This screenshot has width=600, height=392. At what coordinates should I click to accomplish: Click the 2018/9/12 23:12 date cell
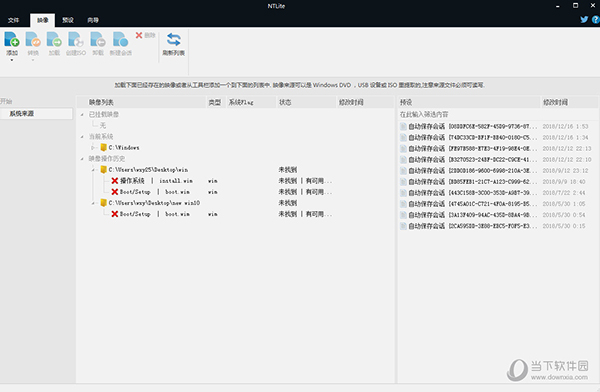point(565,171)
